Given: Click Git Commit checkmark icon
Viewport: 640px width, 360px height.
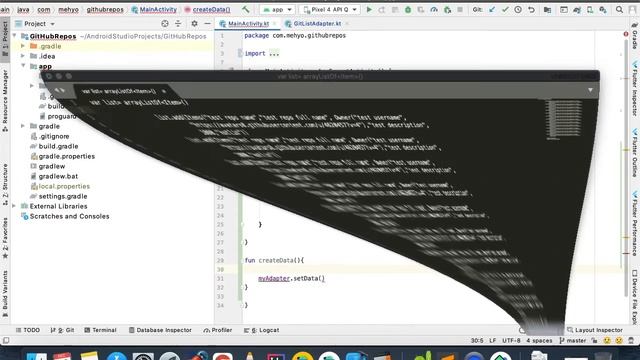Looking at the screenshot, I should click(x=505, y=9).
